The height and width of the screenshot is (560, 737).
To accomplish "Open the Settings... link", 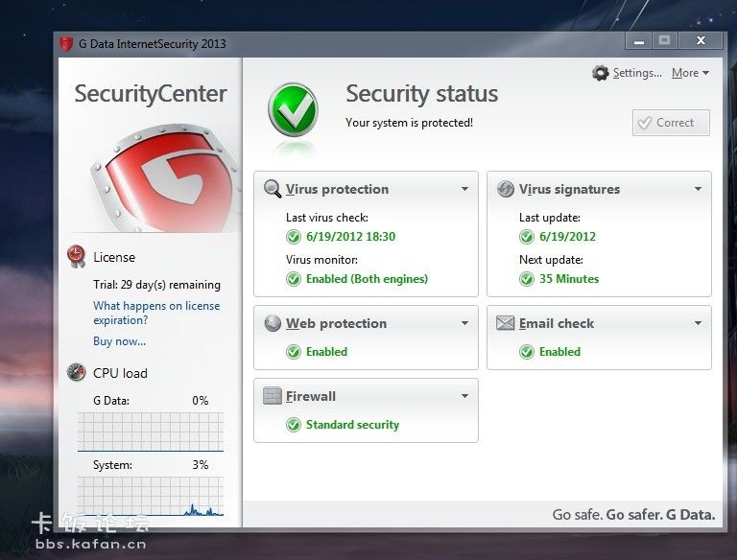I will point(637,73).
